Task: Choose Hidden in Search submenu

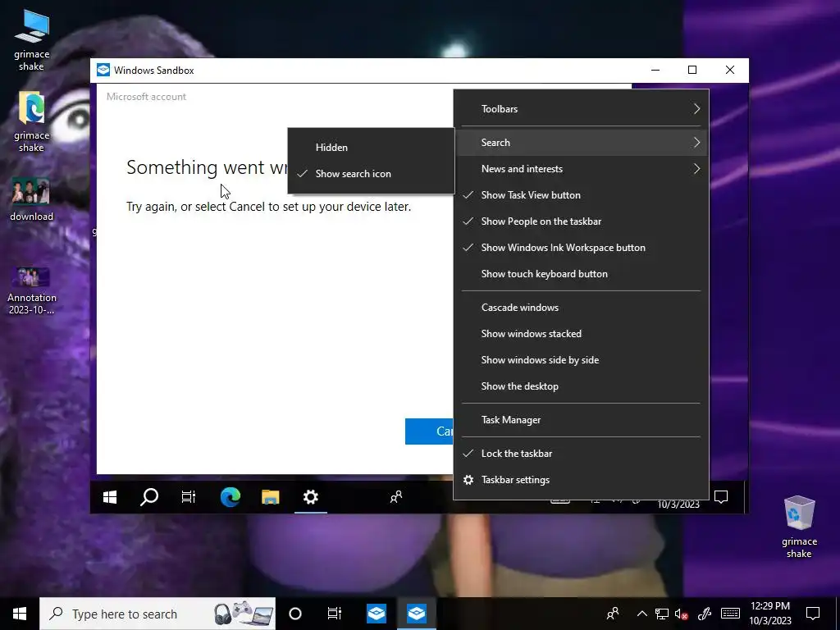Action: 371,148
